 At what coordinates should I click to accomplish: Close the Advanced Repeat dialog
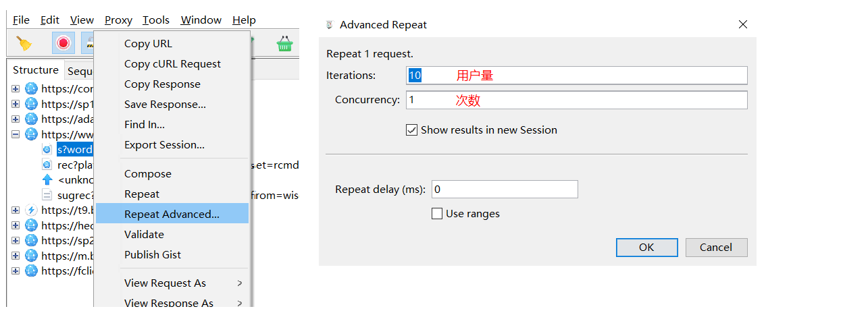tap(743, 24)
